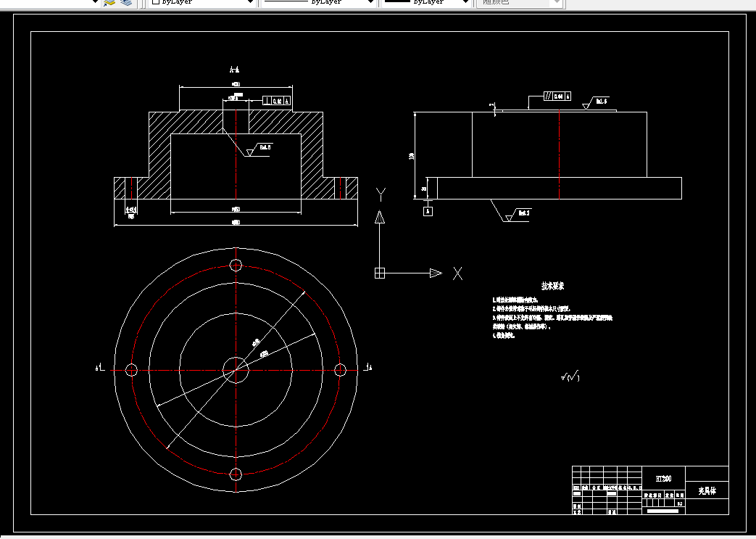Open the greyed plot style dropdown
756x539 pixels.
(x=519, y=2)
